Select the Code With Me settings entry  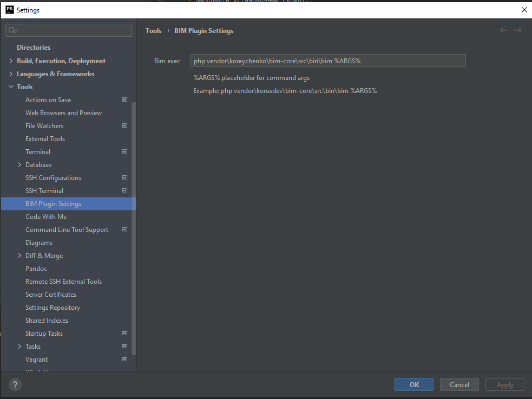46,216
